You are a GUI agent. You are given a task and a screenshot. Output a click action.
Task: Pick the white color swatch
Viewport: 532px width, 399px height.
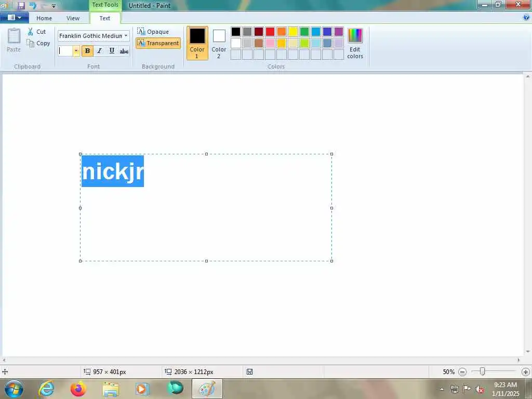[x=236, y=43]
